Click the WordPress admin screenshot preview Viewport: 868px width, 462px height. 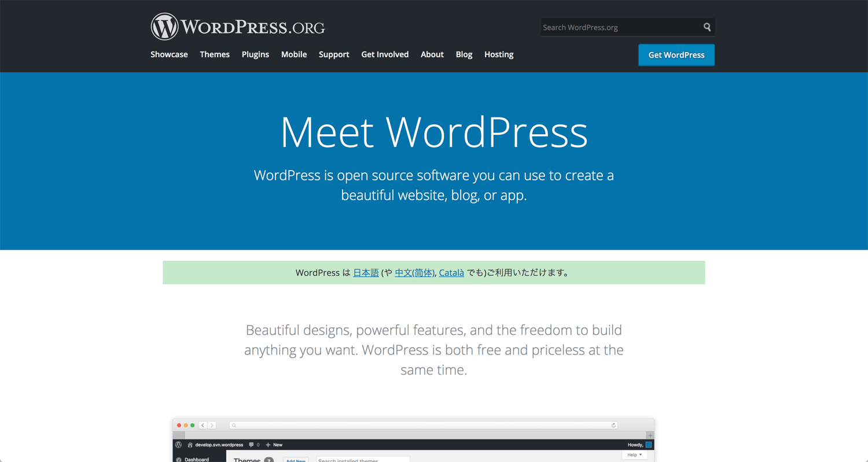tap(414, 440)
